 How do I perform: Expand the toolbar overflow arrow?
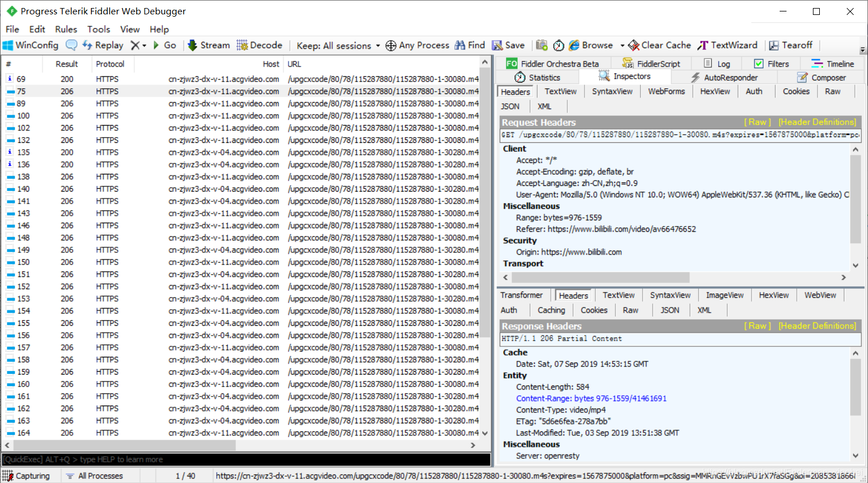(862, 50)
